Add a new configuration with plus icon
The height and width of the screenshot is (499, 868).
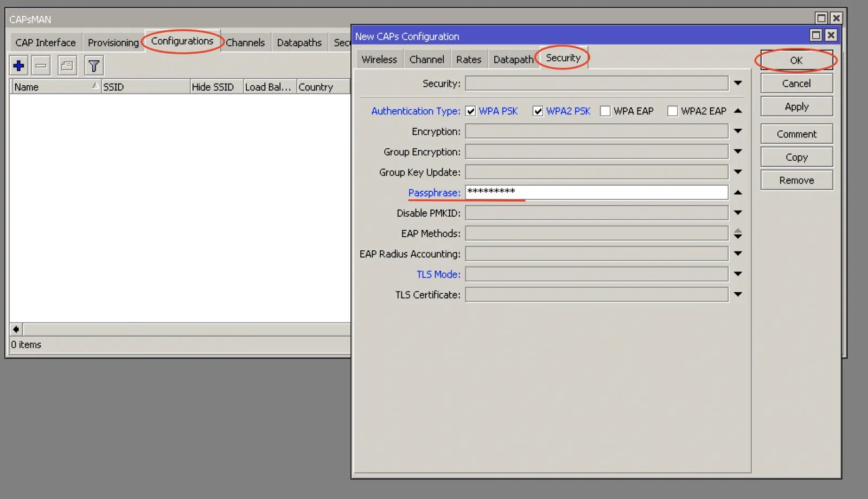tap(19, 66)
